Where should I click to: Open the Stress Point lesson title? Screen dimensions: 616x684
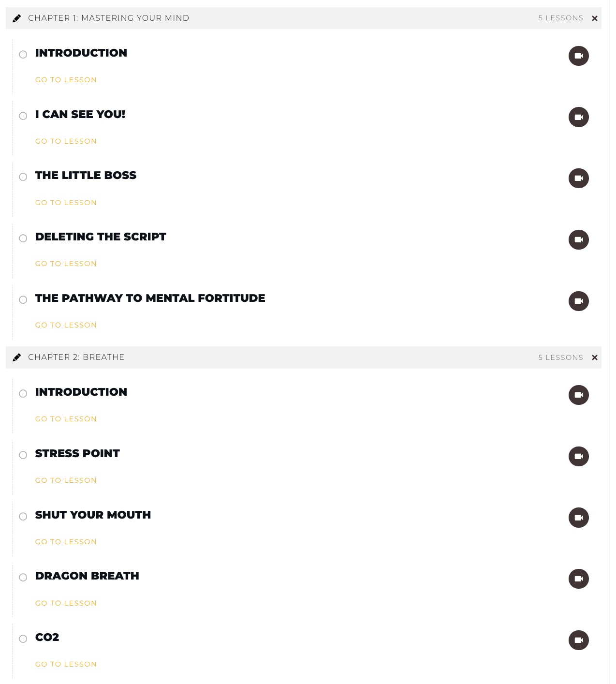77,454
